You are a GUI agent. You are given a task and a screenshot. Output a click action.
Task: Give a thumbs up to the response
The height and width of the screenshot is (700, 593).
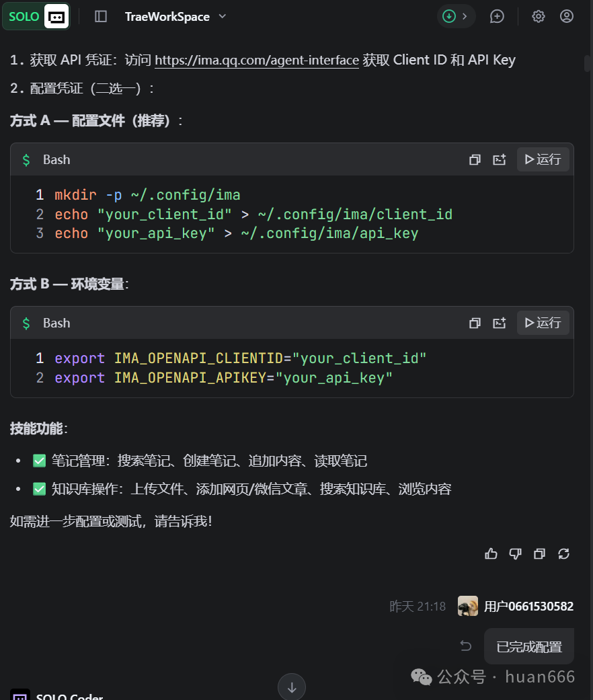(x=491, y=553)
